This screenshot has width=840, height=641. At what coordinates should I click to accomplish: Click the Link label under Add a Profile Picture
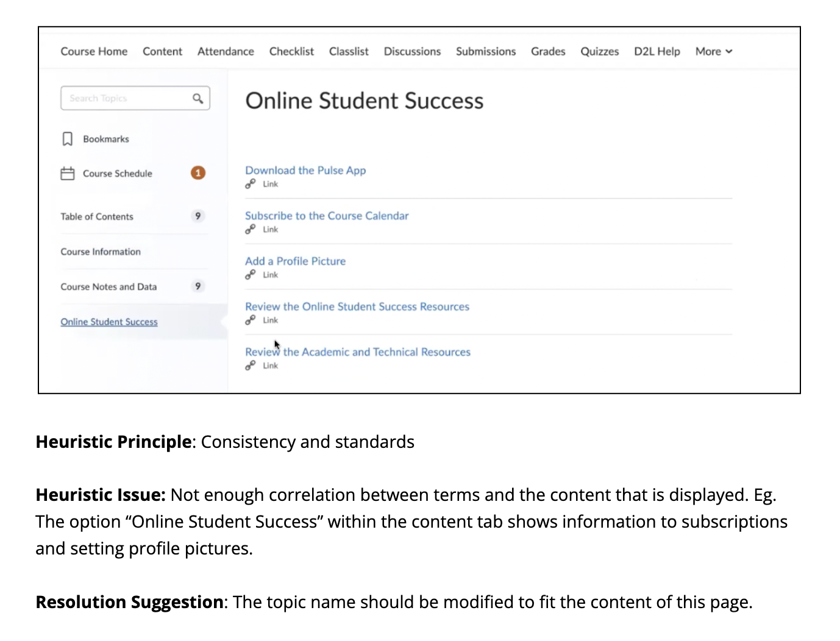click(270, 275)
